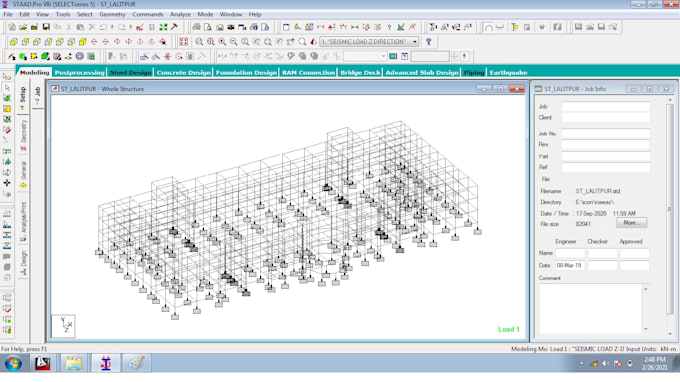
Task: Open the load case dropdown 'SEISMIC LOAD Z DIRECTION'
Action: coord(369,42)
